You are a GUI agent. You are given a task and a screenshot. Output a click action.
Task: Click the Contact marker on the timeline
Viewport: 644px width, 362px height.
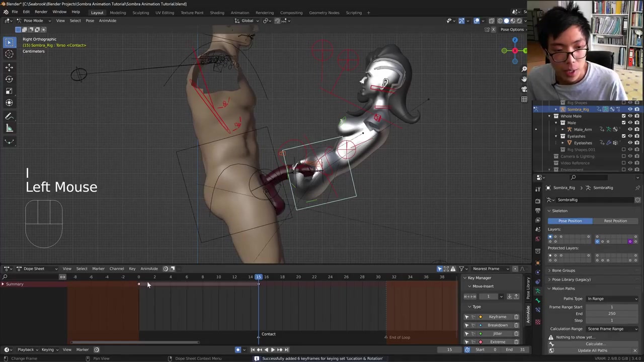click(268, 334)
